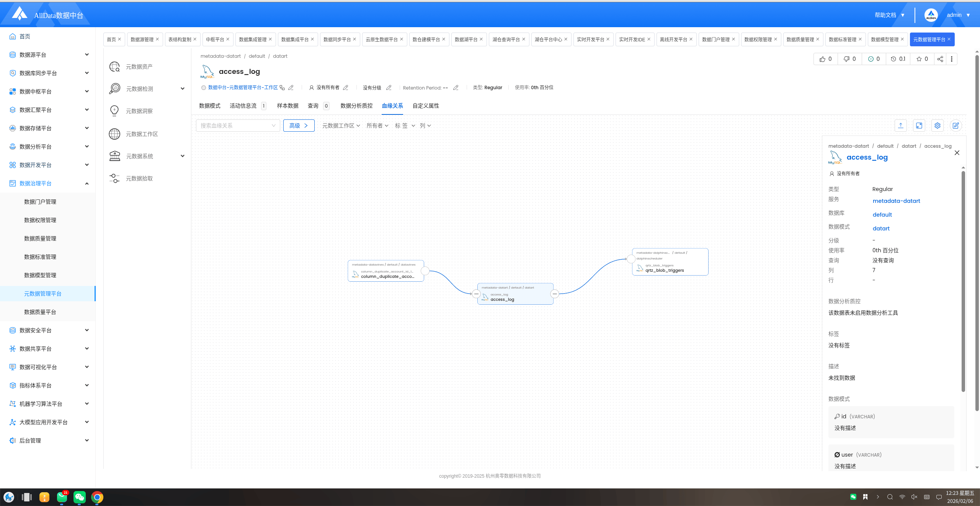Screen dimensions: 980x506
Task: Open the 元数据工作区 filter dropdown
Action: pos(341,126)
